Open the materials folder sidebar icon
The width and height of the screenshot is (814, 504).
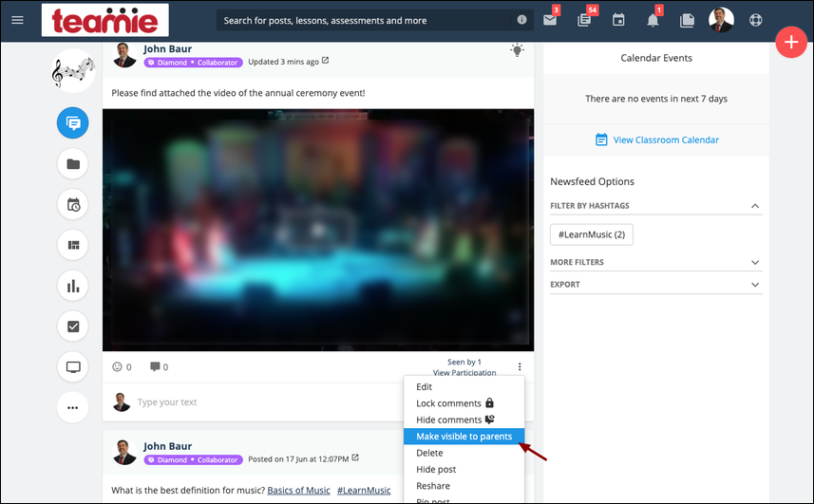[x=73, y=164]
